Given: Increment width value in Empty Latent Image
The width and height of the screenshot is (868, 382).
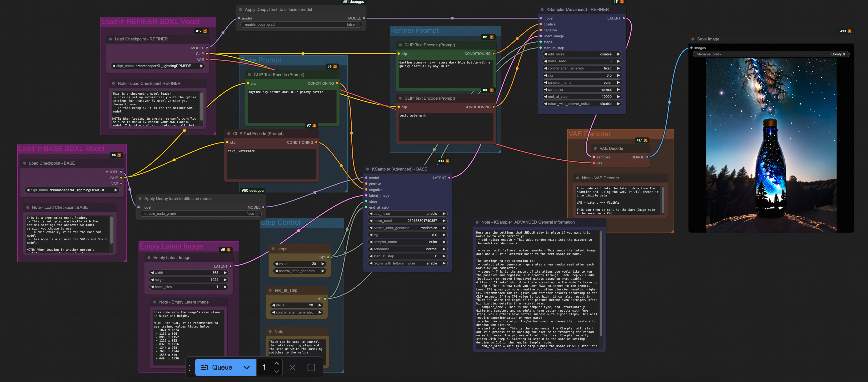Looking at the screenshot, I should [225, 273].
